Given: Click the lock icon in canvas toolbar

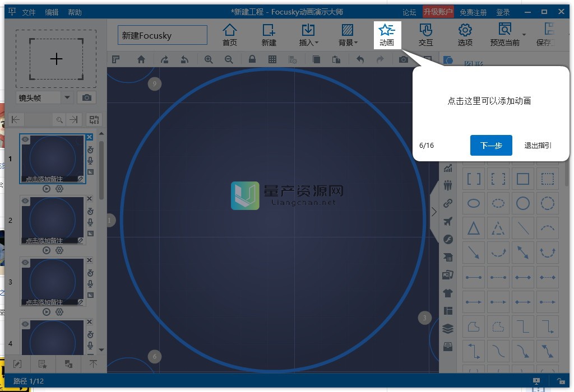Looking at the screenshot, I should point(252,59).
